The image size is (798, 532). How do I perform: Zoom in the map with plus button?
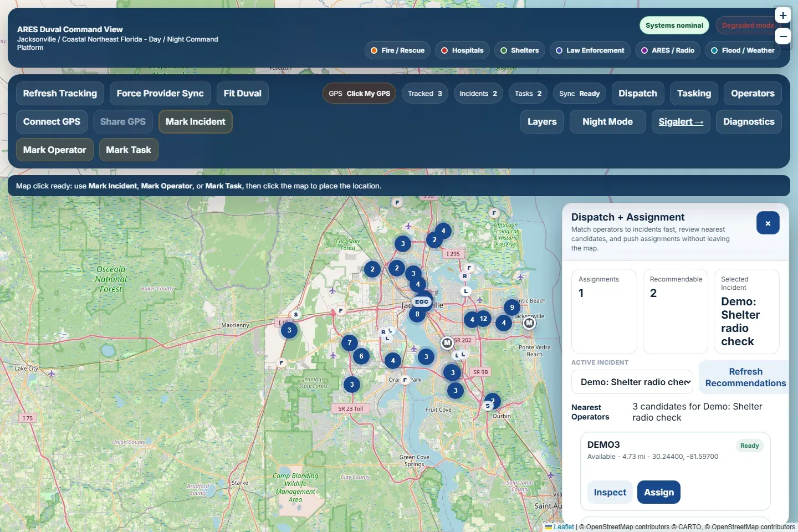click(x=782, y=16)
